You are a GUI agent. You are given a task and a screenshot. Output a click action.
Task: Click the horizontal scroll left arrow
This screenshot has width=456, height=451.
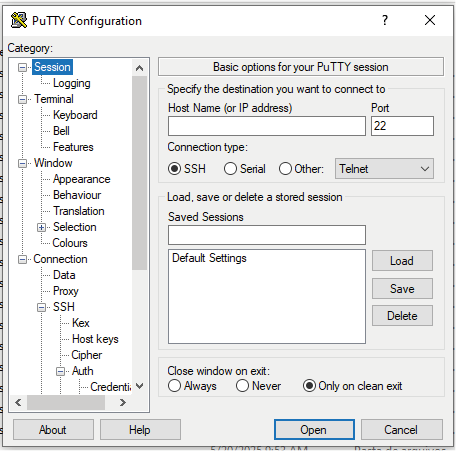18,403
